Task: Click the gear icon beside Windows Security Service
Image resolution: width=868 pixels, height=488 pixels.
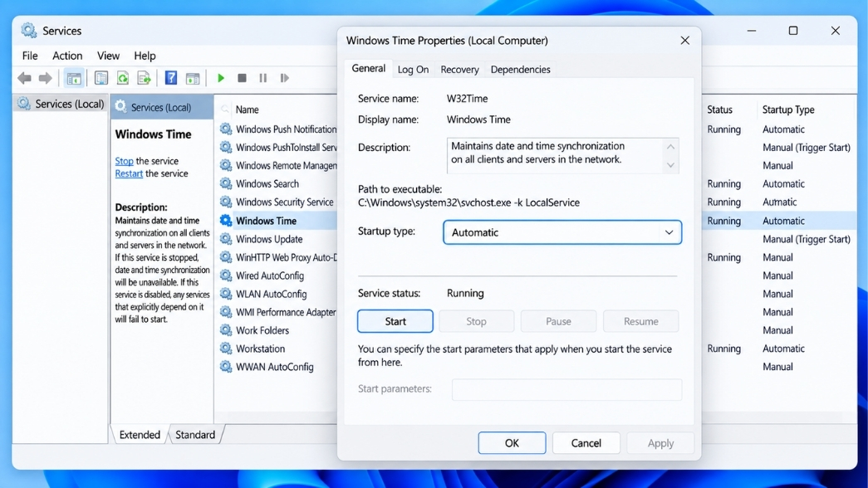Action: [226, 202]
